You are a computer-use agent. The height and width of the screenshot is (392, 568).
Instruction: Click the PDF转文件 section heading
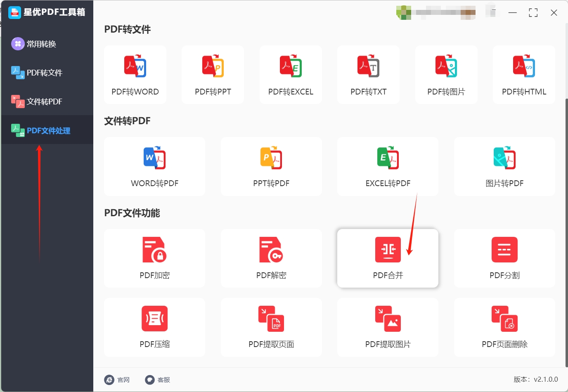tap(127, 29)
